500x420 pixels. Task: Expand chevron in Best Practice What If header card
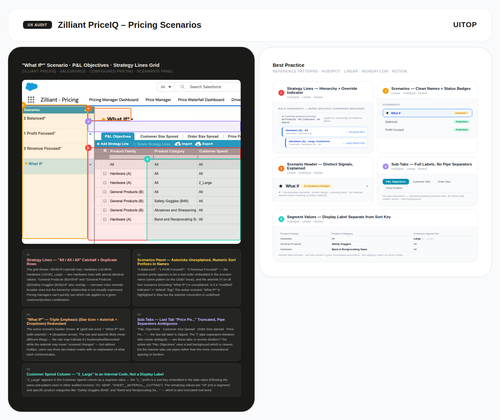tap(367, 186)
